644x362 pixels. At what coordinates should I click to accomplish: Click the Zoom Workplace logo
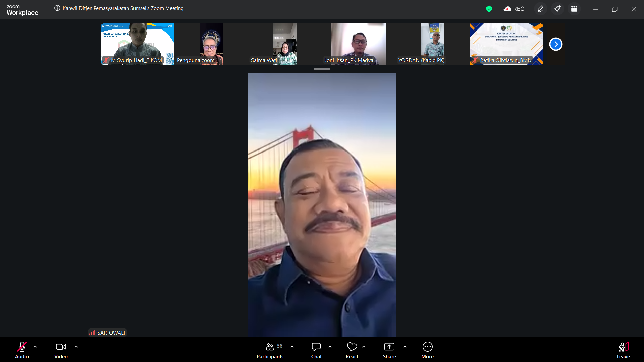coord(22,10)
